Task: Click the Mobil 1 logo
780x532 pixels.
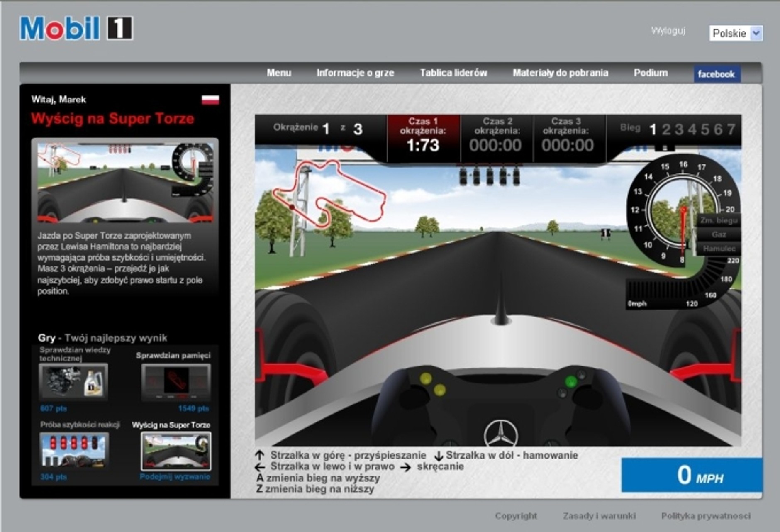Action: click(77, 28)
